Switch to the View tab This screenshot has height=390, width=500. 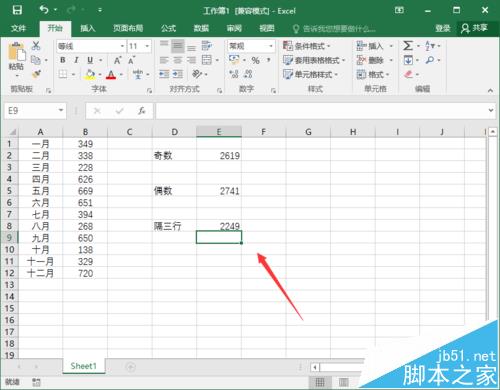[x=267, y=28]
